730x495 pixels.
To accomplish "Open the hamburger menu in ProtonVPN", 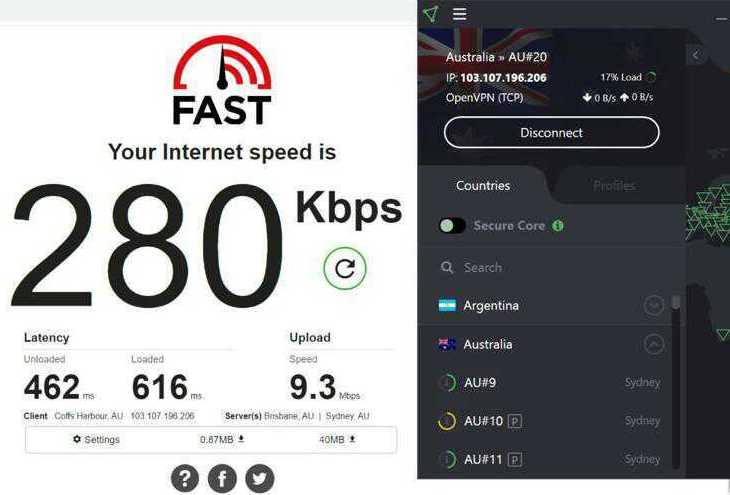I will (459, 14).
